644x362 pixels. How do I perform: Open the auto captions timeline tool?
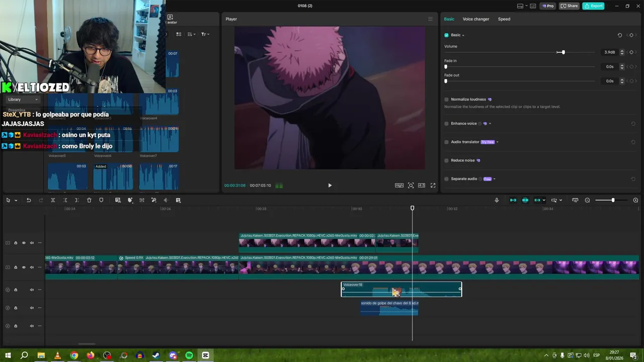tap(118, 200)
